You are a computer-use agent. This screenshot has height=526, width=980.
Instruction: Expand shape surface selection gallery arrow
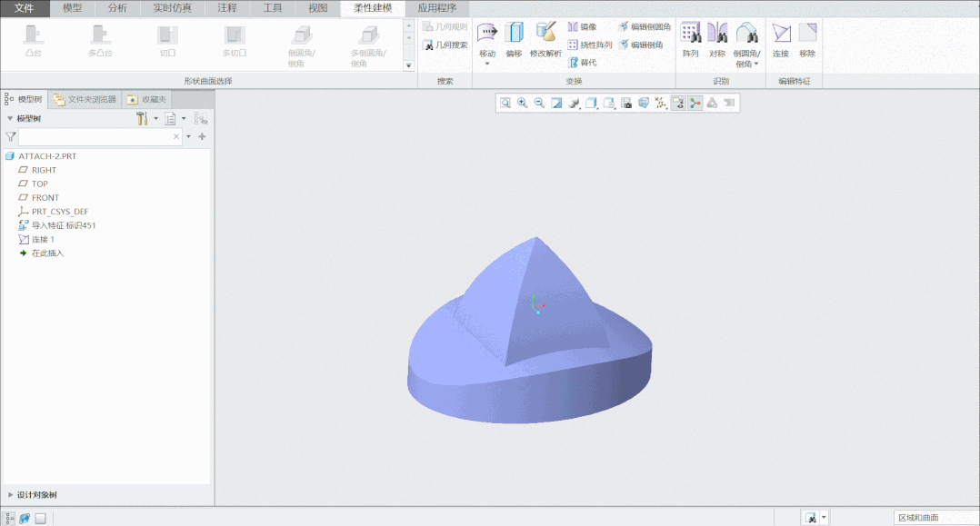409,65
